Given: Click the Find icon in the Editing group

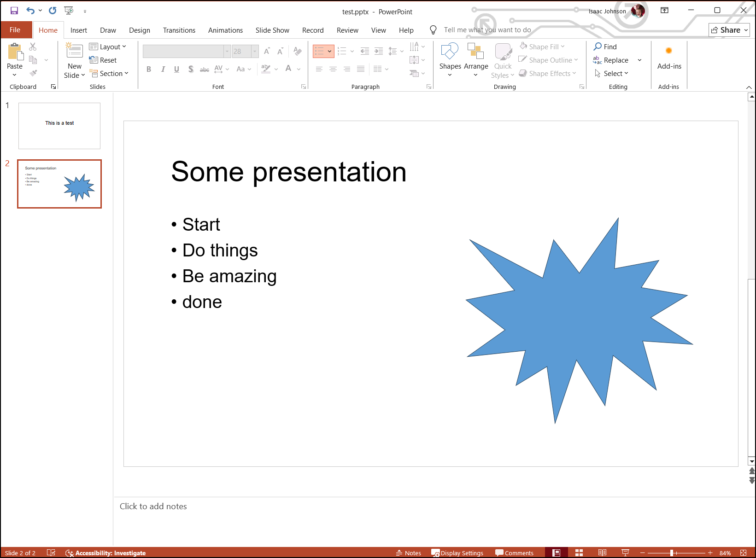Looking at the screenshot, I should (606, 46).
